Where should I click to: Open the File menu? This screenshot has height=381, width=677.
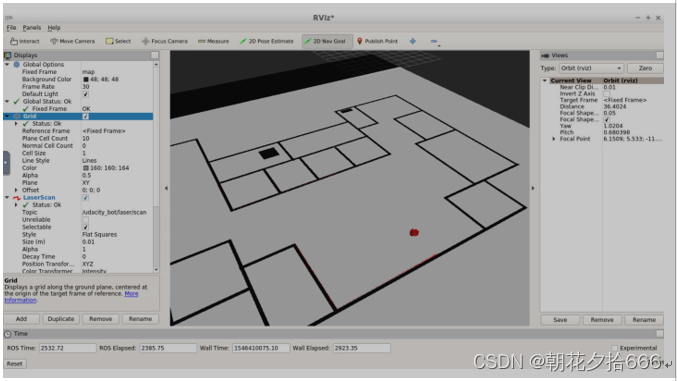(11, 28)
